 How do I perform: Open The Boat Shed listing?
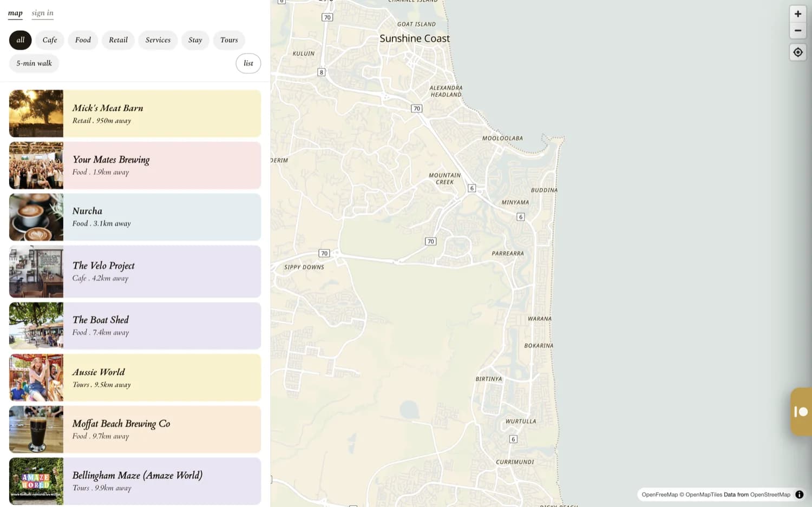point(135,326)
